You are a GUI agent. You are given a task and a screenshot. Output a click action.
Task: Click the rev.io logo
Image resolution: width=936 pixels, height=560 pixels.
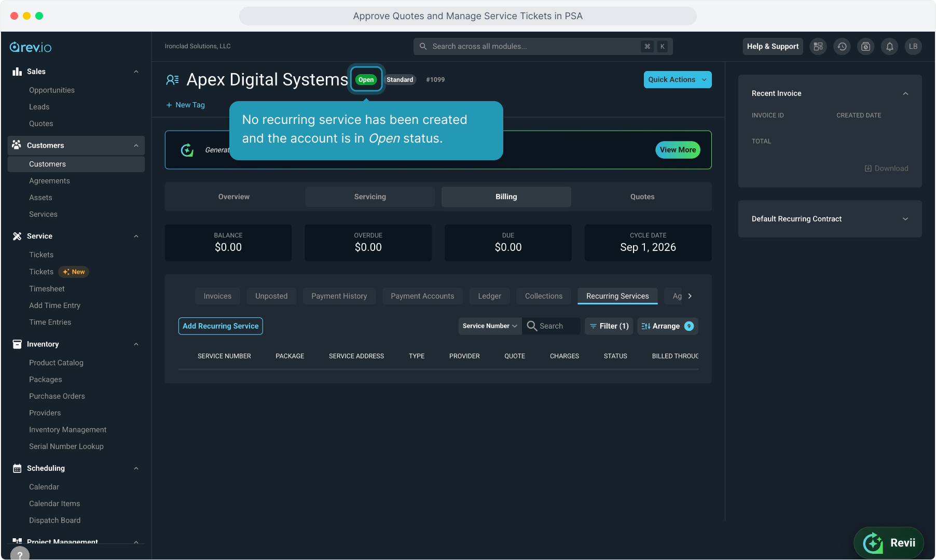[x=31, y=47]
